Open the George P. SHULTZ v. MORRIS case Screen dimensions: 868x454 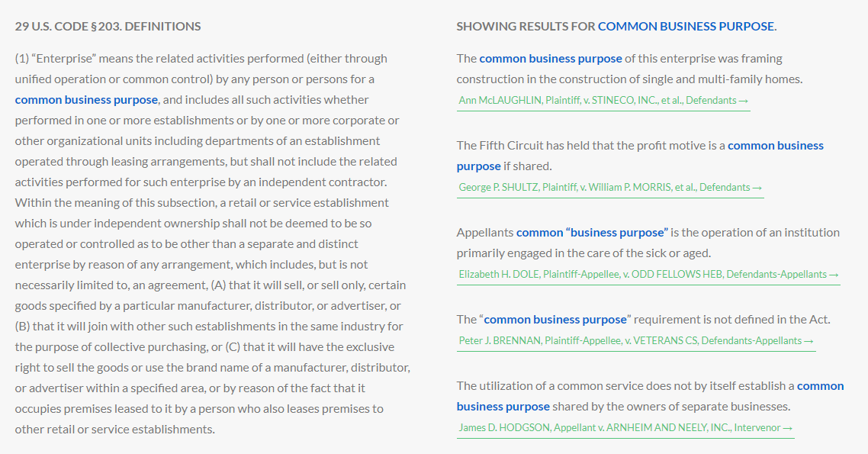point(604,188)
